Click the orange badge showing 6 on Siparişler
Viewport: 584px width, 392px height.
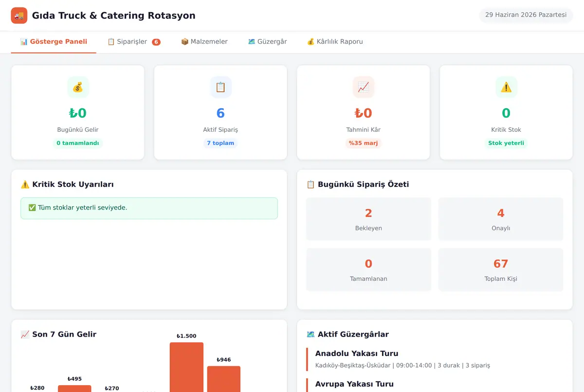click(x=156, y=42)
